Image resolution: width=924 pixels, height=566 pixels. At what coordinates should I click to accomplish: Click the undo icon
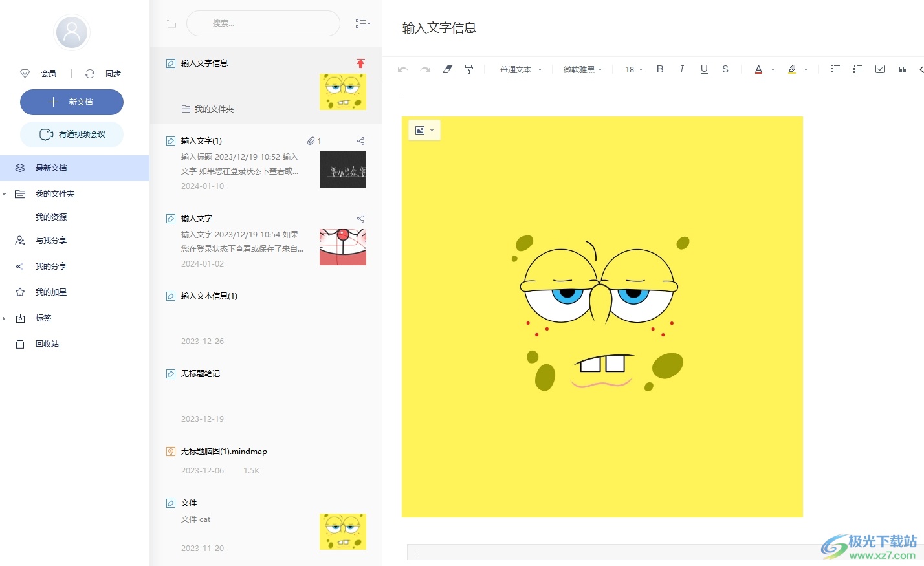point(402,69)
